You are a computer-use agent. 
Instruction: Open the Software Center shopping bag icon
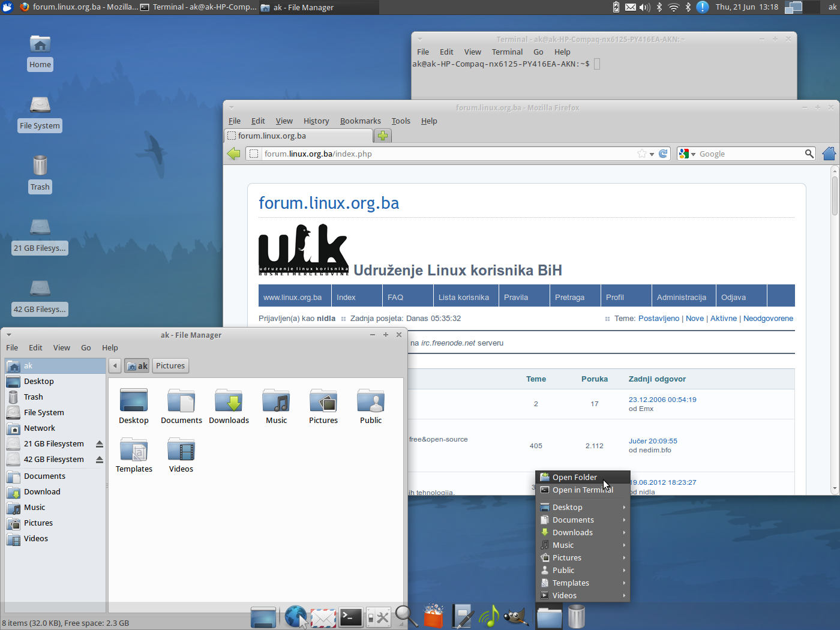pyautogui.click(x=434, y=616)
